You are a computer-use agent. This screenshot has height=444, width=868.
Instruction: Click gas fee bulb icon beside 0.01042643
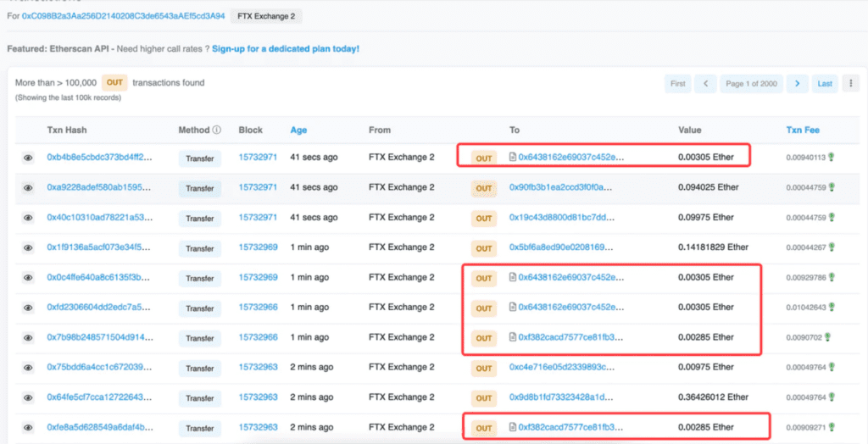tap(831, 307)
